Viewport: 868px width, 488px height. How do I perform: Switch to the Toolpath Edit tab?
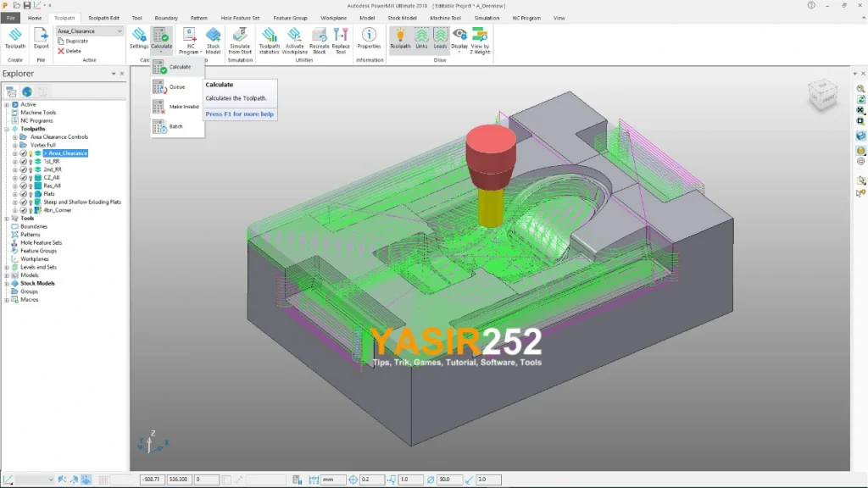click(x=103, y=18)
